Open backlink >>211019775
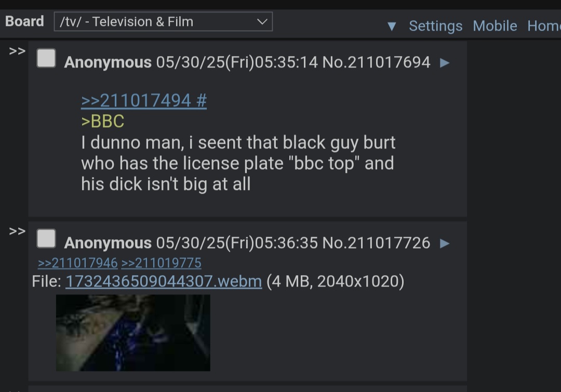 [162, 263]
